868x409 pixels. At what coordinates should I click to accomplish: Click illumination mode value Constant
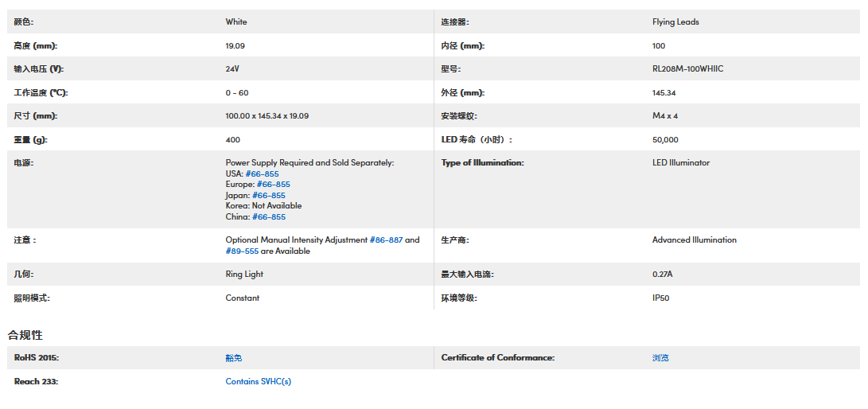(x=243, y=298)
